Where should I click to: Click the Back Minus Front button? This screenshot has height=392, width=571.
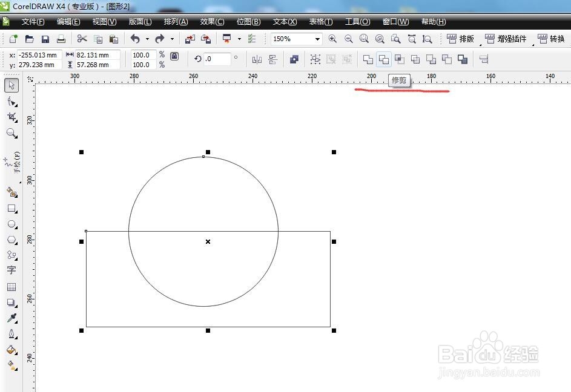447,59
